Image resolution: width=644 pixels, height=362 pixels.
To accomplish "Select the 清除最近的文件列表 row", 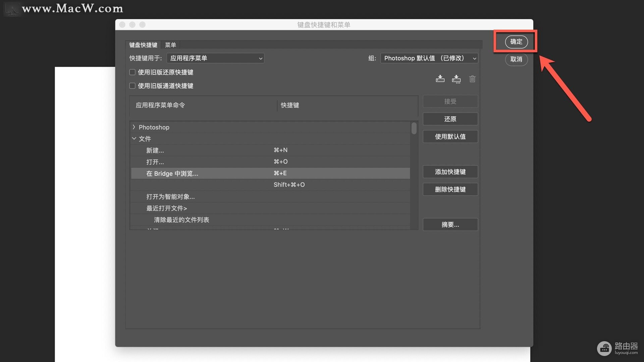I will pos(270,220).
